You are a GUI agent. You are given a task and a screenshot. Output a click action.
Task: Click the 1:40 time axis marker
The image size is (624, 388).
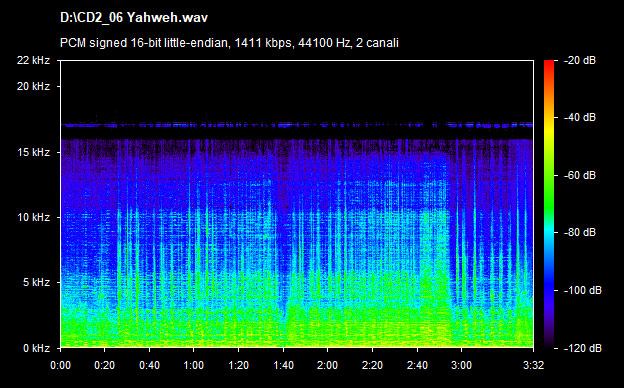pos(283,365)
